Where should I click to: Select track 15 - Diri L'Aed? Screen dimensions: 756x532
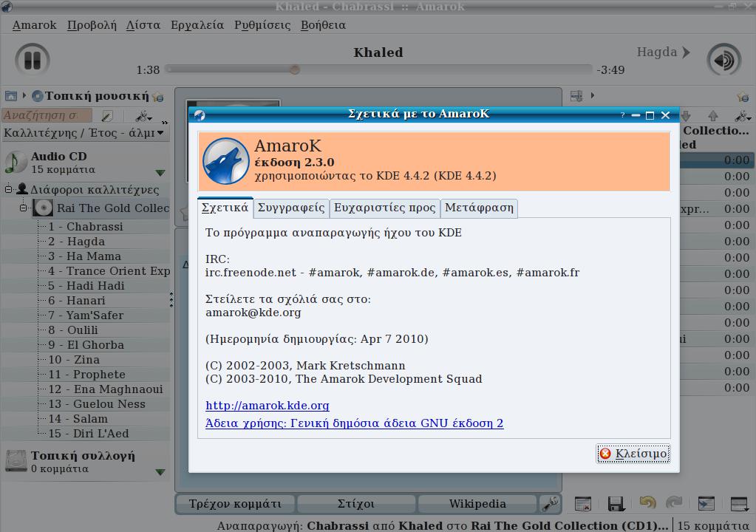coord(89,434)
